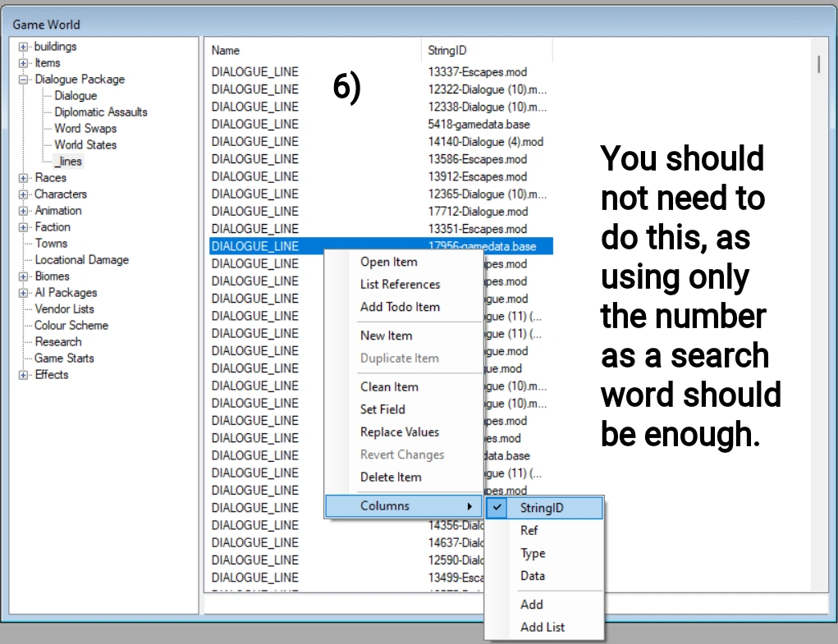Select row with 17712-Dialogue.mod
Image resolution: width=838 pixels, height=644 pixels.
tap(381, 212)
